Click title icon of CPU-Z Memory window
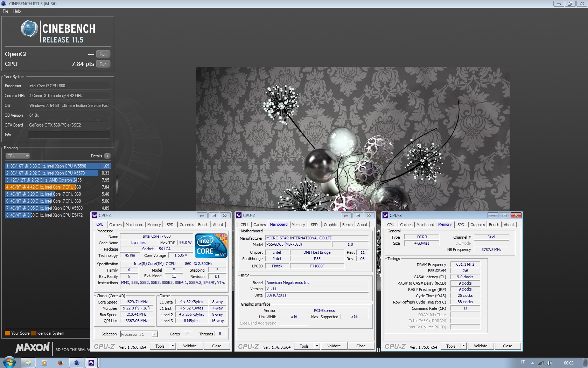This screenshot has height=368, width=588. (385, 215)
